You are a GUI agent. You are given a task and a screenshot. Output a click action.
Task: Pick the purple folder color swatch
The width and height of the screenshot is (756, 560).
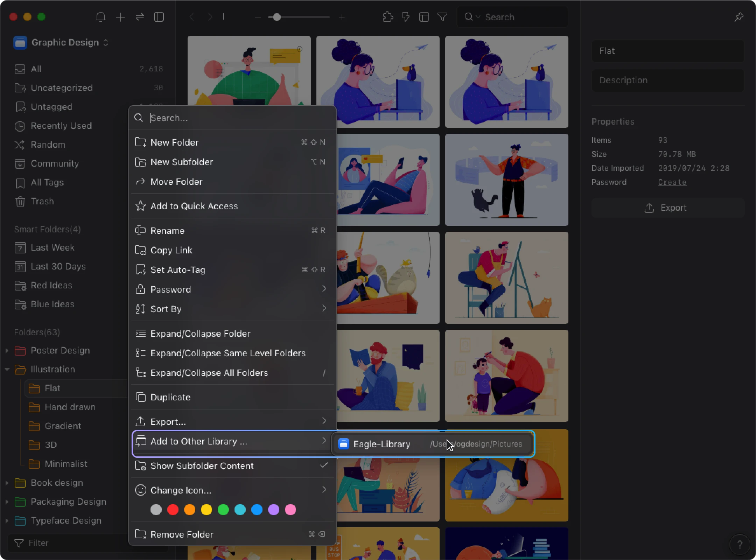[x=274, y=510]
